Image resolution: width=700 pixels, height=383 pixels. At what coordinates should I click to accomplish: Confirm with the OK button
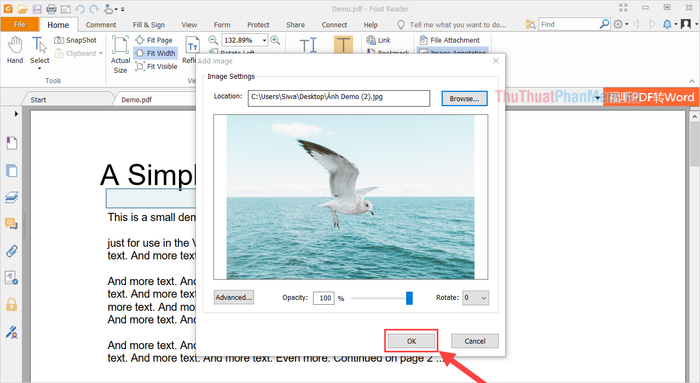[x=411, y=341]
